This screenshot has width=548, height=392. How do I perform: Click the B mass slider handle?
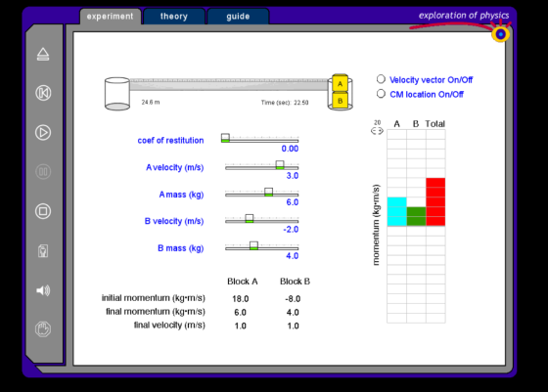(254, 245)
